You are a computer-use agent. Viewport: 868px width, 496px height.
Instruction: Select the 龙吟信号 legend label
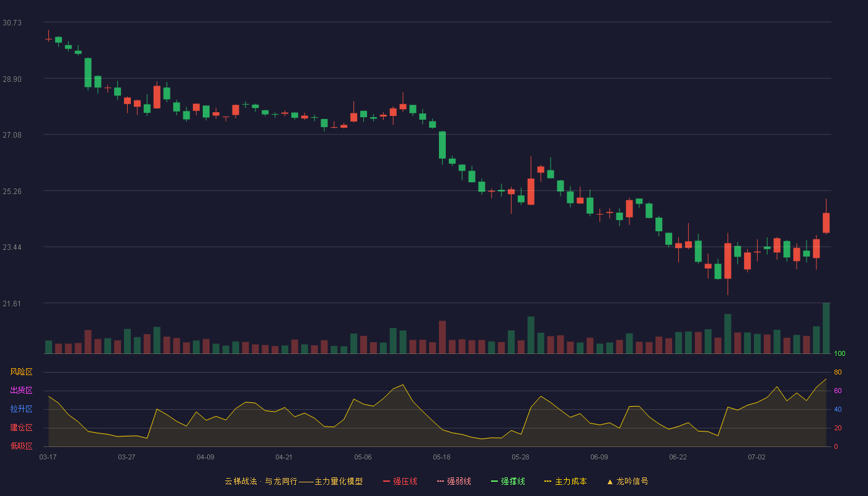(x=632, y=481)
